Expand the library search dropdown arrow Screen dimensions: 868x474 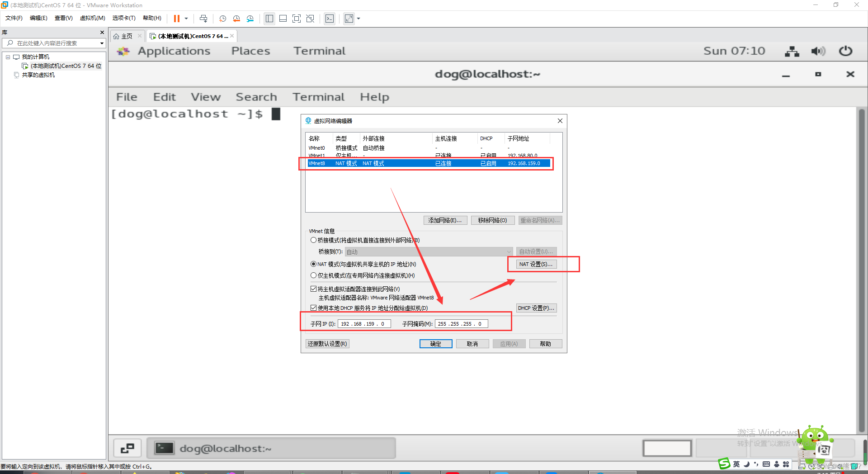[x=102, y=43]
